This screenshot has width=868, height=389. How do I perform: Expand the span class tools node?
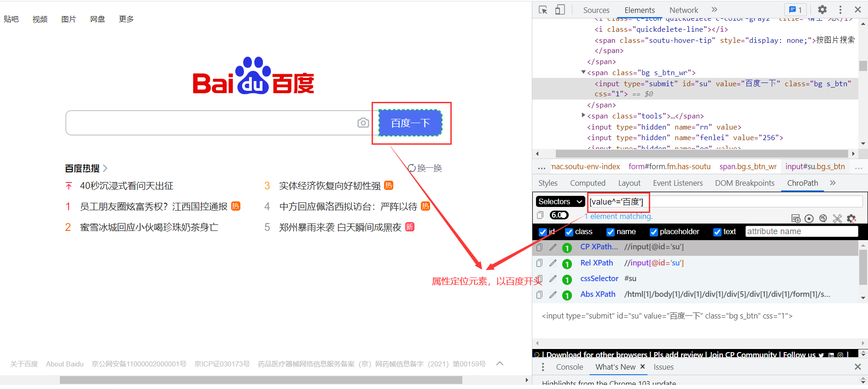point(583,115)
